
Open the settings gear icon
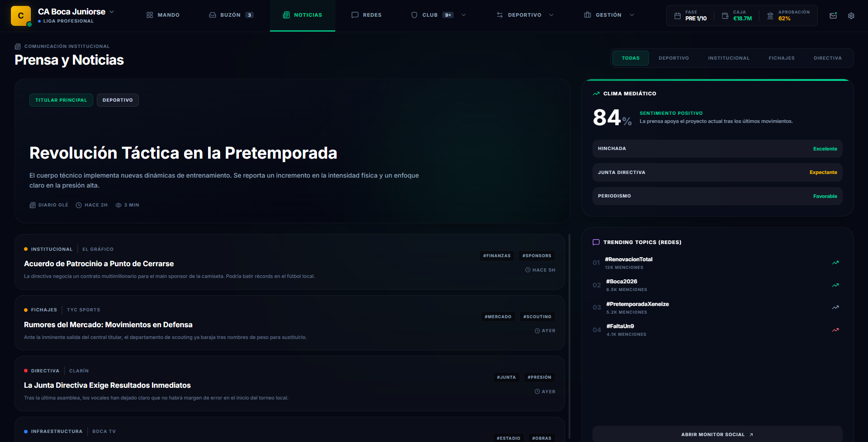tap(851, 16)
